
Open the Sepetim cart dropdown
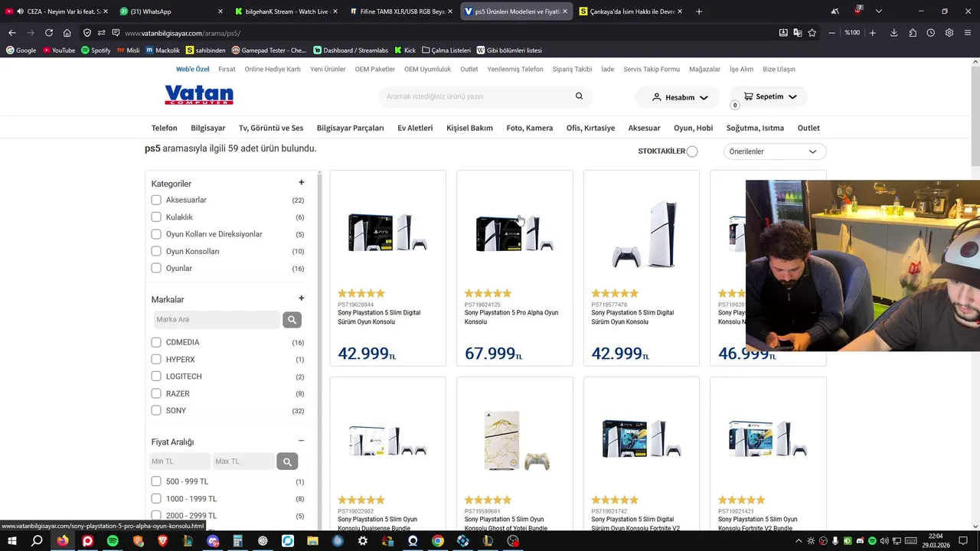[769, 96]
